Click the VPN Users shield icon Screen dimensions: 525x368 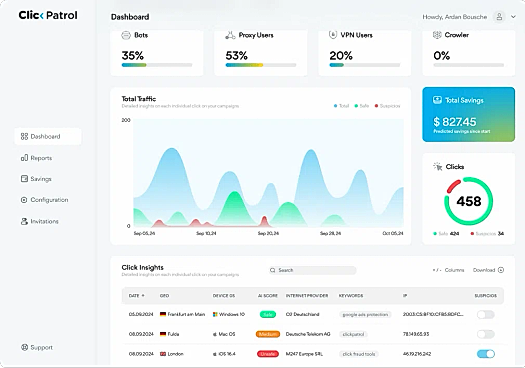332,34
